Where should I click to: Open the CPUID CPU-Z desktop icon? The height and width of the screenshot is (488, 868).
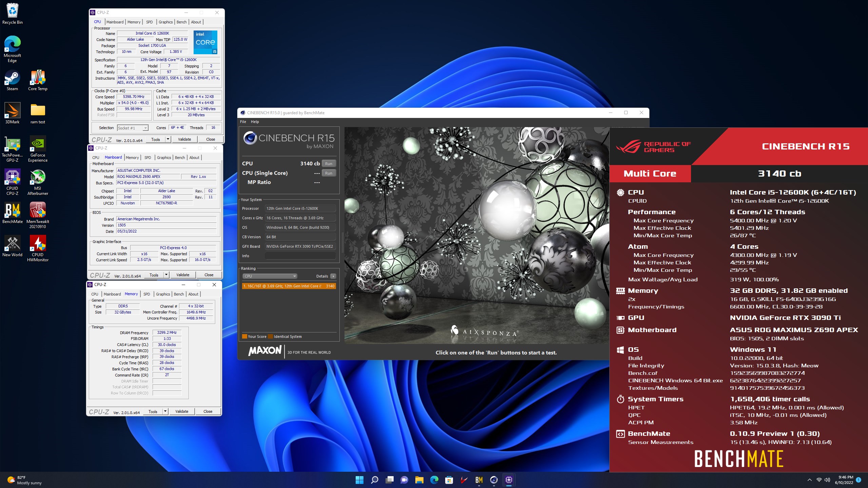(12, 182)
